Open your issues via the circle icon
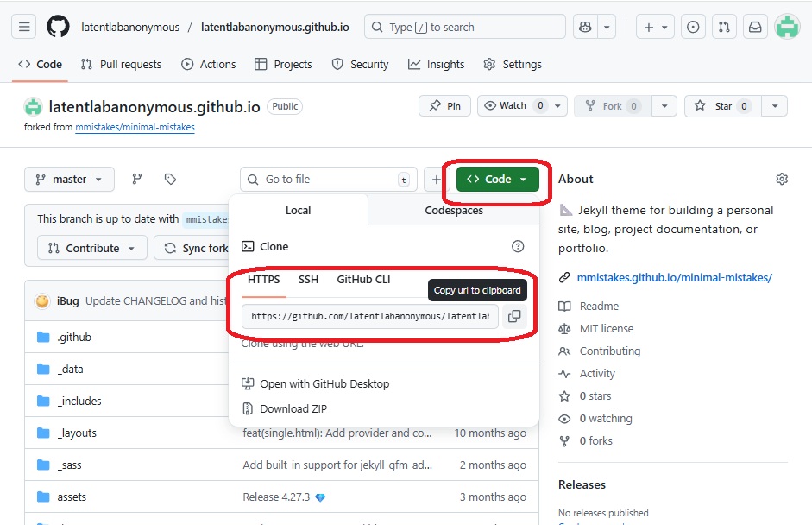 click(693, 26)
